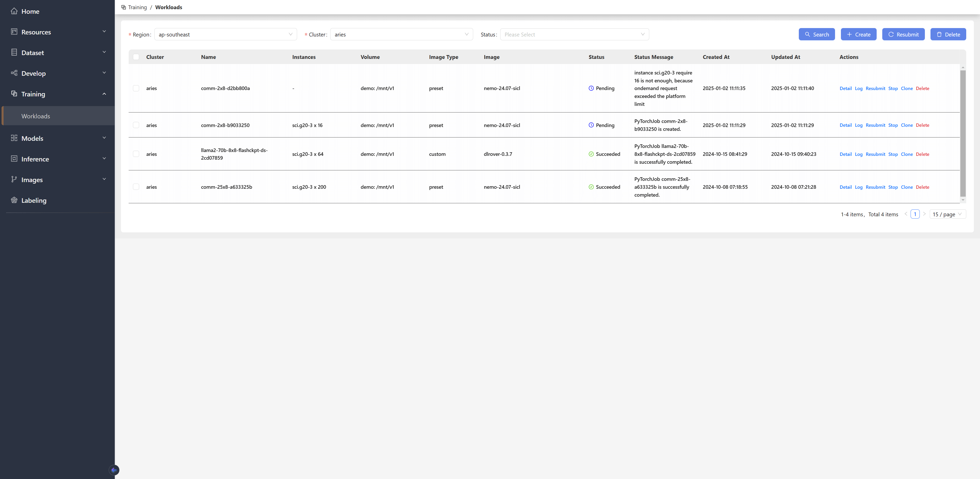Select page 1 in pagination
The image size is (980, 479).
pos(915,214)
